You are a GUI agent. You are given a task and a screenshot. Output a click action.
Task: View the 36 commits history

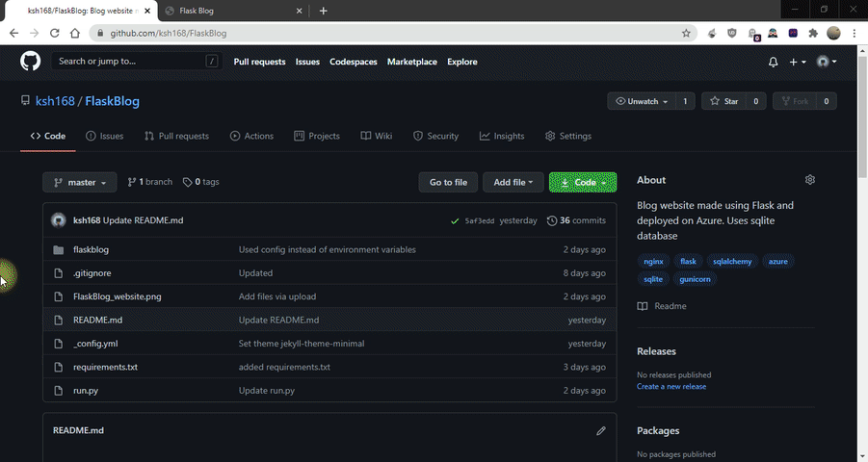pos(576,220)
